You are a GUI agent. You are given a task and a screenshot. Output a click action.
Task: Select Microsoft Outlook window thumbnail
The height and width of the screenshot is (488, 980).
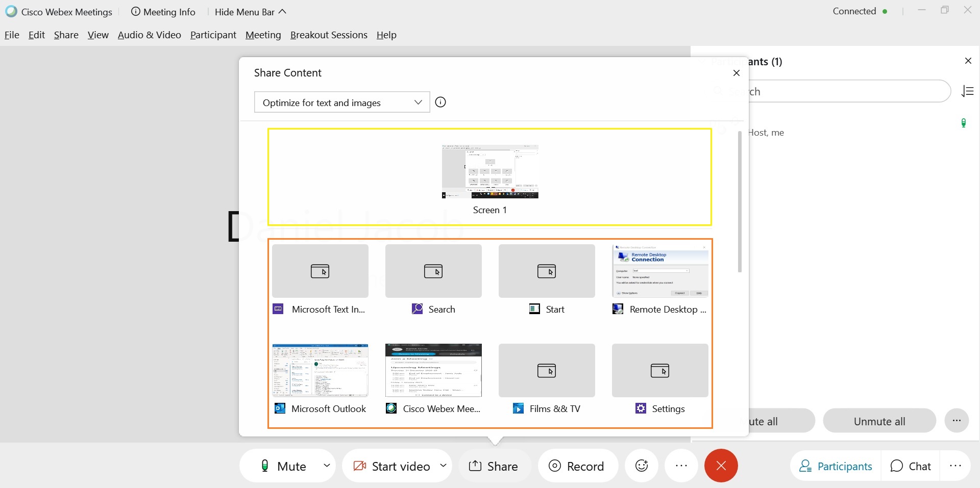pyautogui.click(x=320, y=370)
